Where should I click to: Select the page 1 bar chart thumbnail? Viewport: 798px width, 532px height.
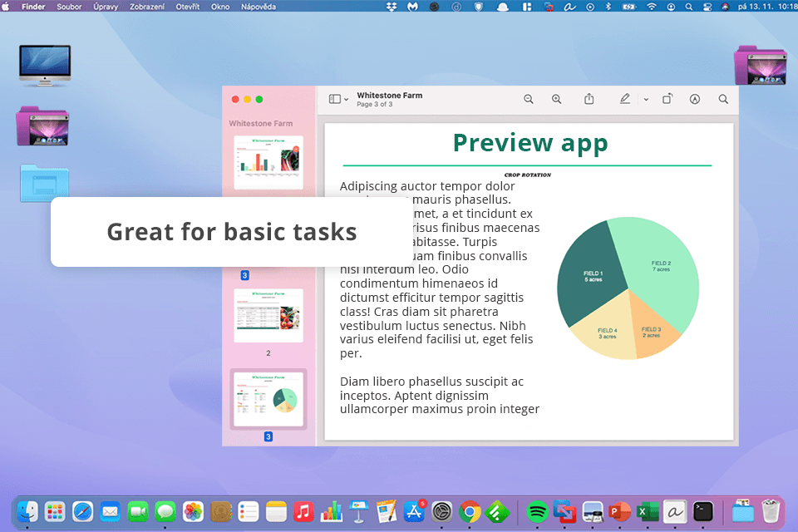[268, 162]
